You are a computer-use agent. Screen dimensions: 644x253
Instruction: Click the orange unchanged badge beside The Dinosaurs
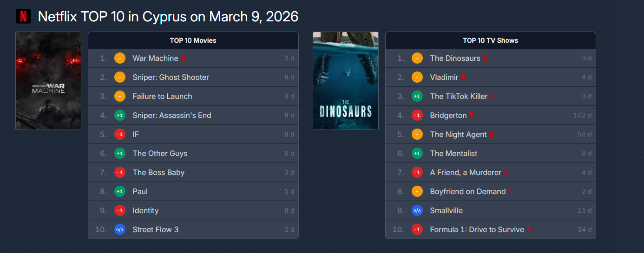[x=417, y=58]
